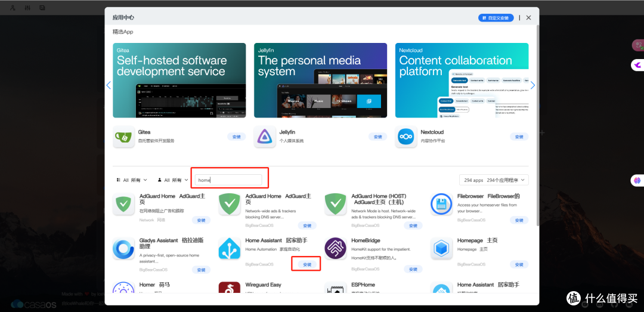The width and height of the screenshot is (644, 312).
Task: Click AdGuard Home (HOST) shield icon
Action: click(336, 204)
